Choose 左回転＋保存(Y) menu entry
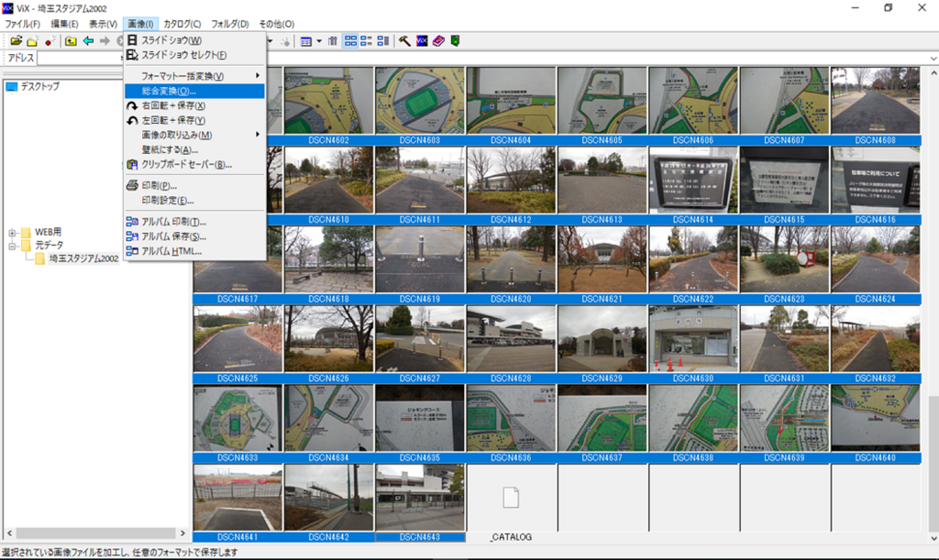Viewport: 939px width, 560px height. click(194, 120)
